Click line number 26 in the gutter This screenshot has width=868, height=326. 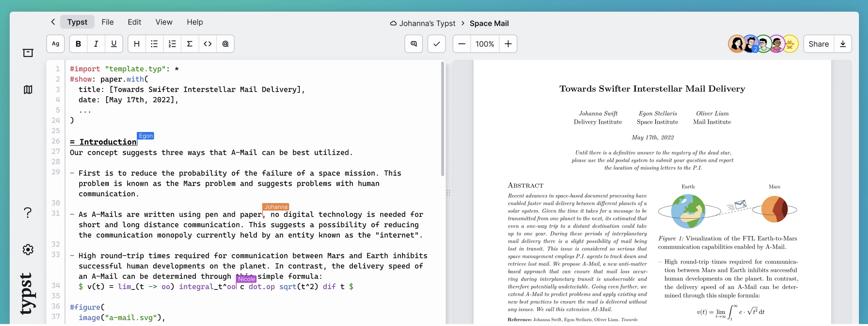(56, 141)
